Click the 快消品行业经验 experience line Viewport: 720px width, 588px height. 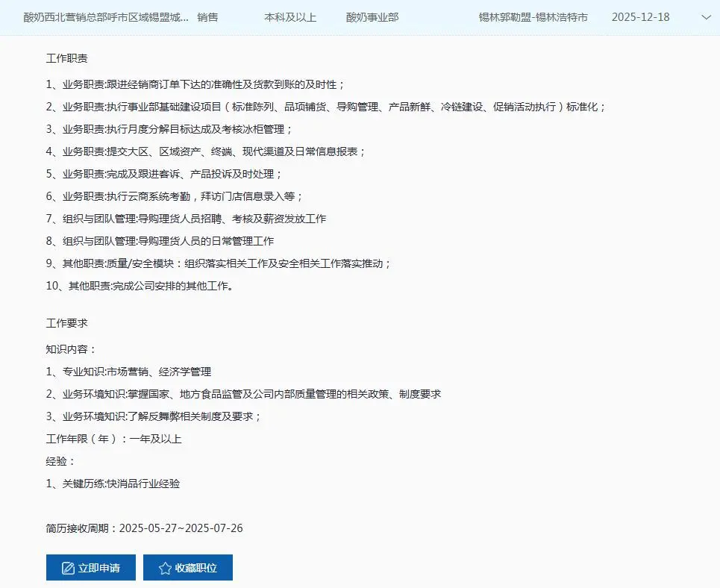[x=113, y=484]
